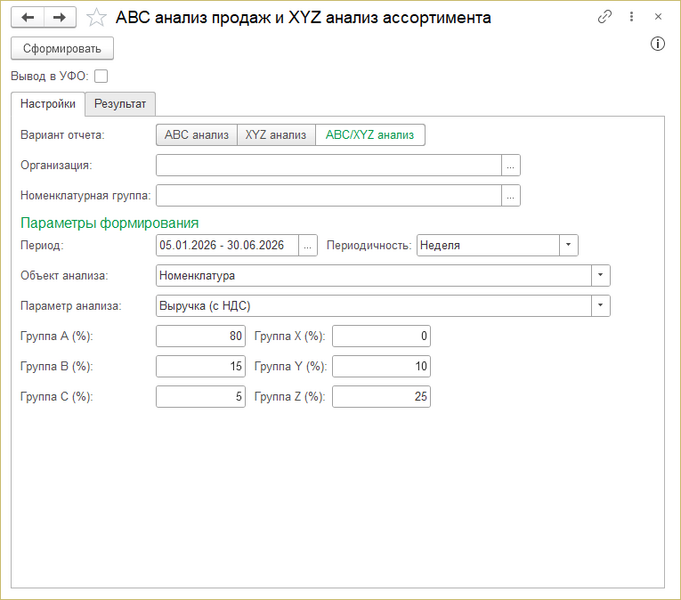Click the Номенклатурная группа input field

pos(329,196)
